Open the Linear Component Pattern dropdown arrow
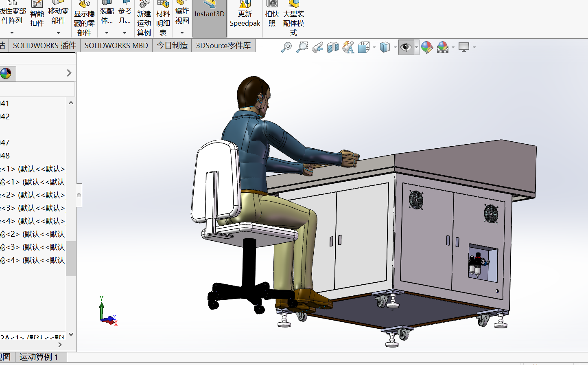Viewport: 588px width, 365px height. click(x=12, y=33)
